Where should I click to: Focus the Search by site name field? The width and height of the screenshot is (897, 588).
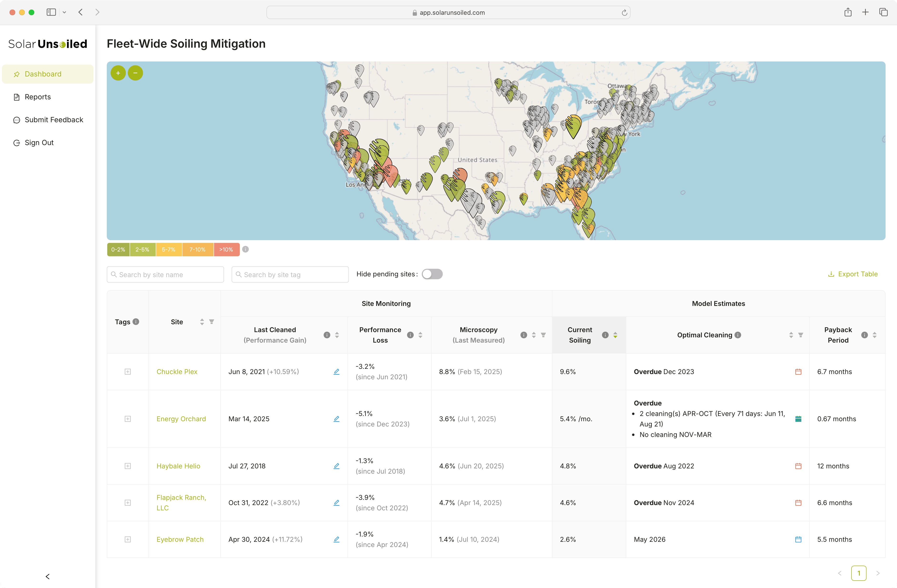click(165, 275)
